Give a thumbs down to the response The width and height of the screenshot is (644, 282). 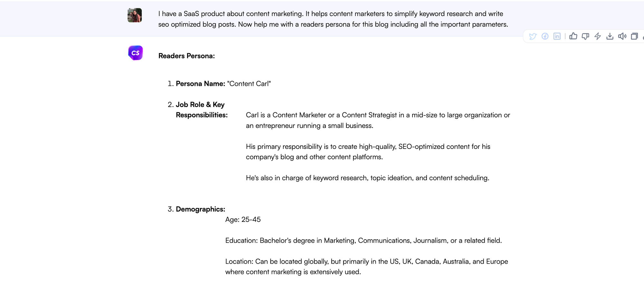586,36
